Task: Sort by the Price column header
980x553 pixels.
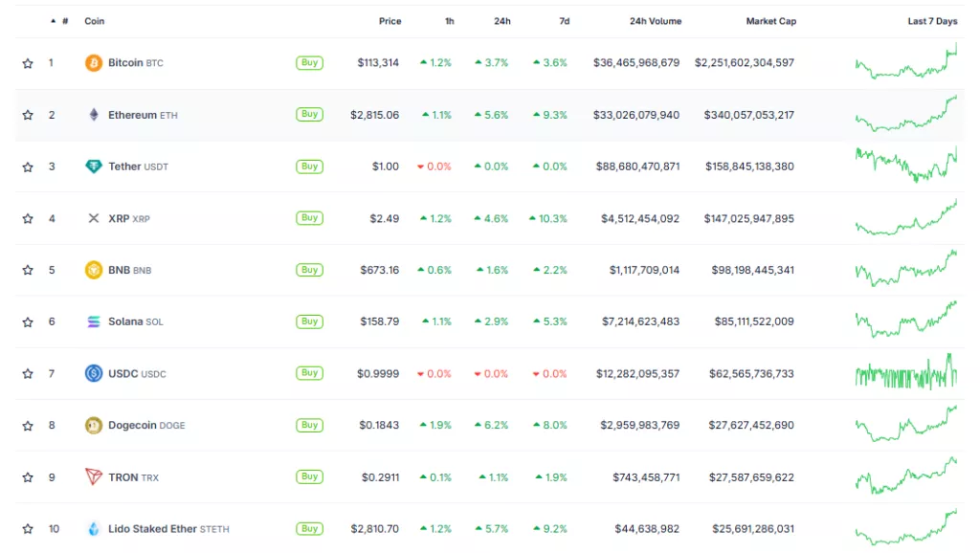Action: 390,21
